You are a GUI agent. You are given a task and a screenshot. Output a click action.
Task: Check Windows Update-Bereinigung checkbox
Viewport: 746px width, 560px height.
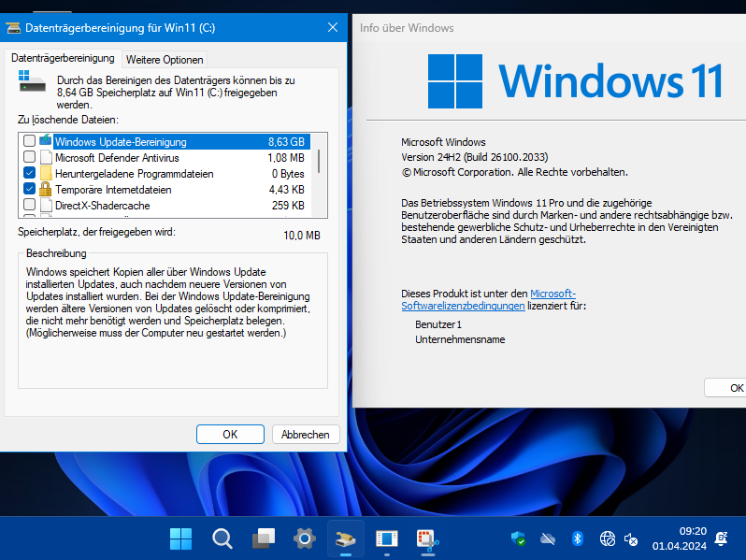coord(30,141)
